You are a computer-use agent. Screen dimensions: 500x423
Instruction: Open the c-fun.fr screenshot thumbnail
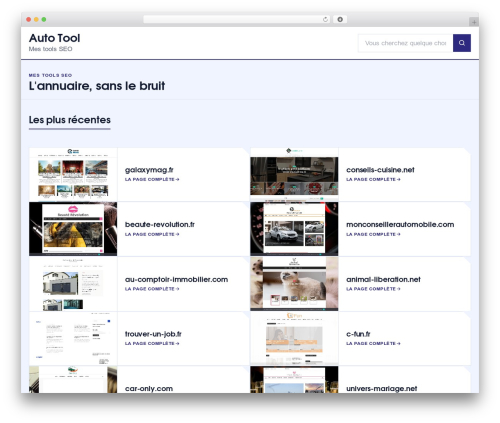tap(294, 338)
